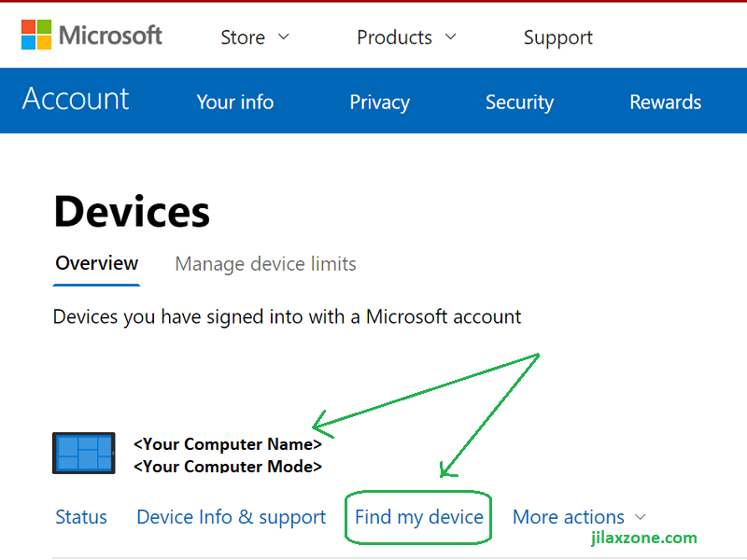Expand the Products dropdown chevron
747x560 pixels.
tap(451, 36)
